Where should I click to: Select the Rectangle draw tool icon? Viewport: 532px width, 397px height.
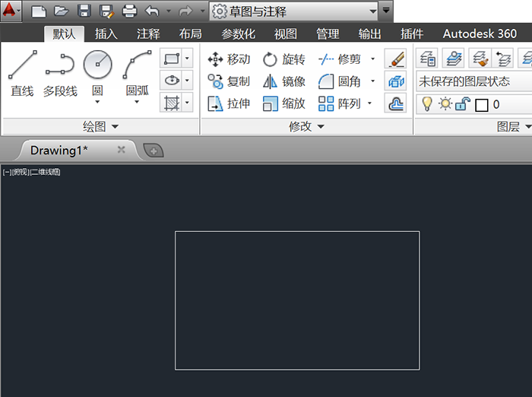click(x=172, y=59)
